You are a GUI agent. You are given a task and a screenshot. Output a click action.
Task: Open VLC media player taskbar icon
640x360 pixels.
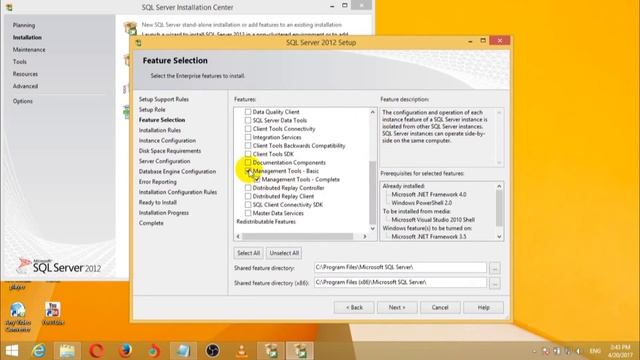[242, 351]
